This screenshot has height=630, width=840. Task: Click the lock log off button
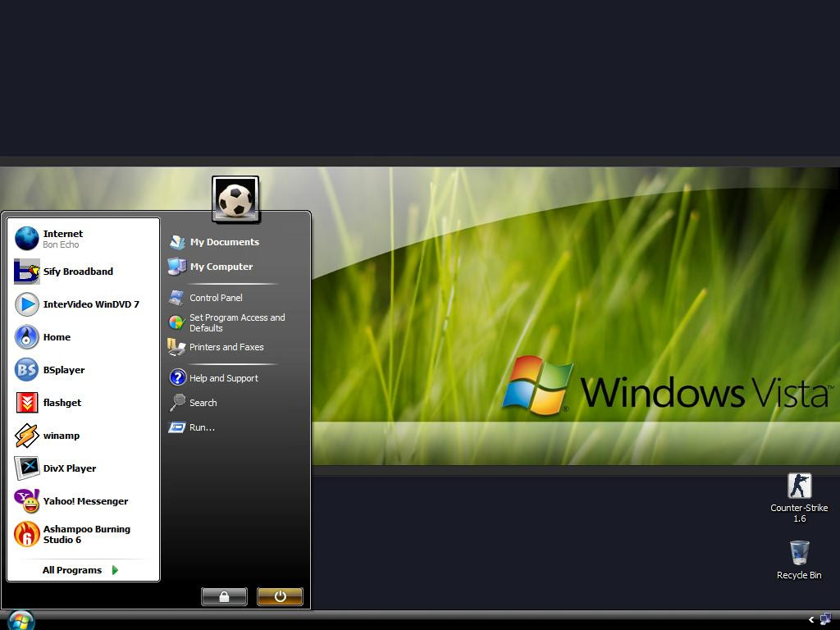click(224, 596)
